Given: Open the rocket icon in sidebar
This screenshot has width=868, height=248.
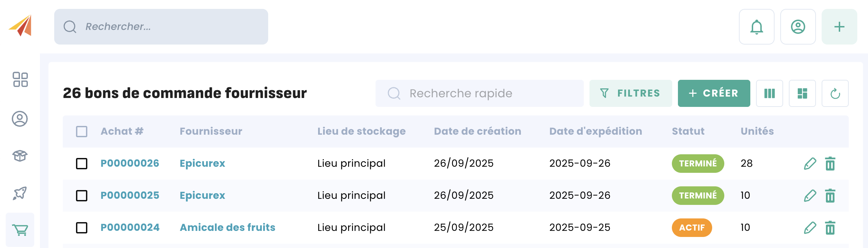Looking at the screenshot, I should pyautogui.click(x=20, y=193).
